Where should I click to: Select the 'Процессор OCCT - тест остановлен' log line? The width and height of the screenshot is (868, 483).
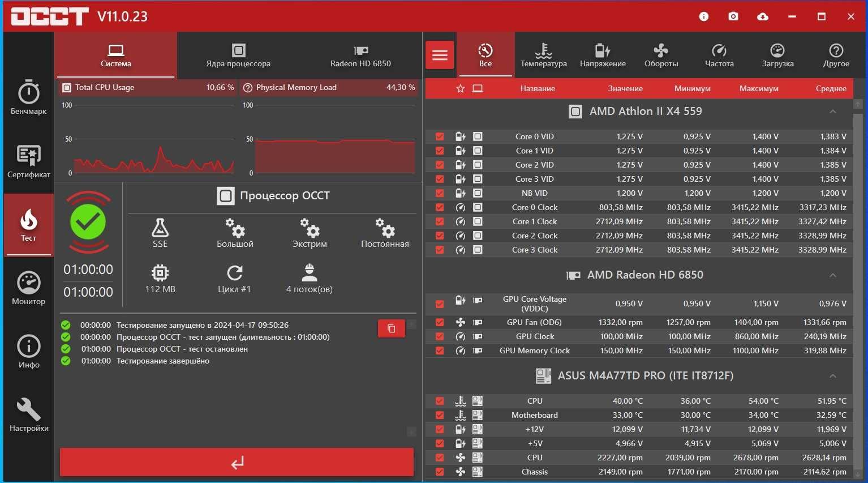(x=182, y=349)
